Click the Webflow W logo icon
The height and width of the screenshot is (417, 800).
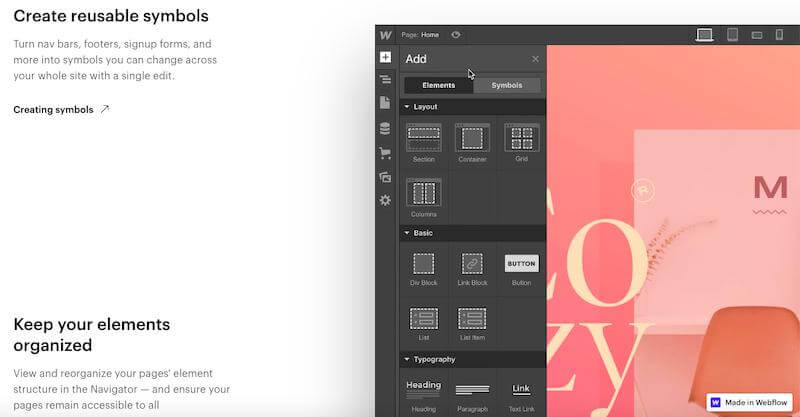(x=386, y=35)
